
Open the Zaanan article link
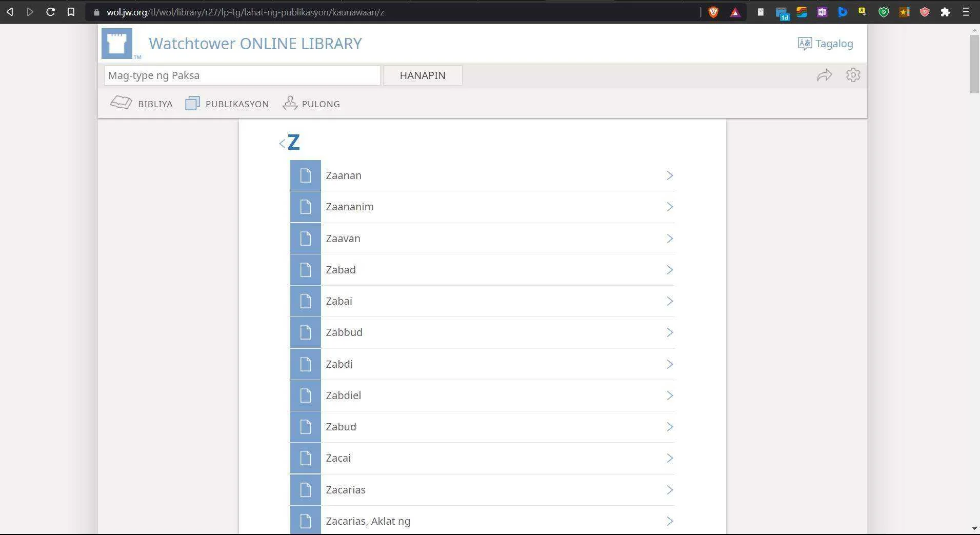coord(344,175)
